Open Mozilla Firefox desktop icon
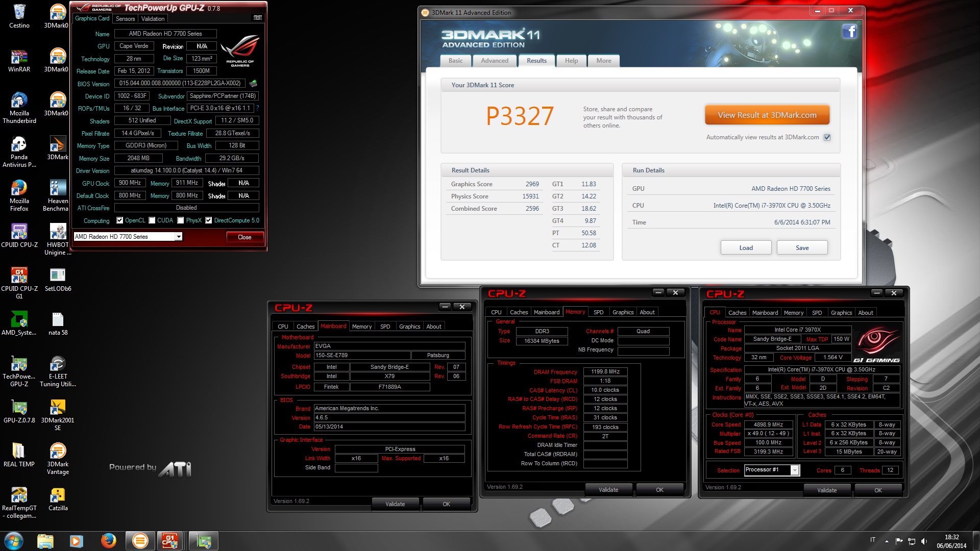980x551 pixels. click(19, 196)
